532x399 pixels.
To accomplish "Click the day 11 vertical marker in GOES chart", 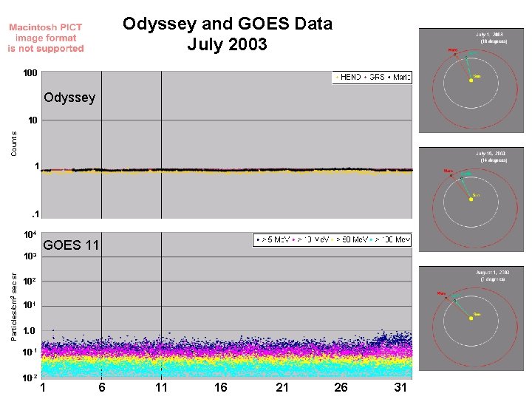I will click(x=161, y=305).
